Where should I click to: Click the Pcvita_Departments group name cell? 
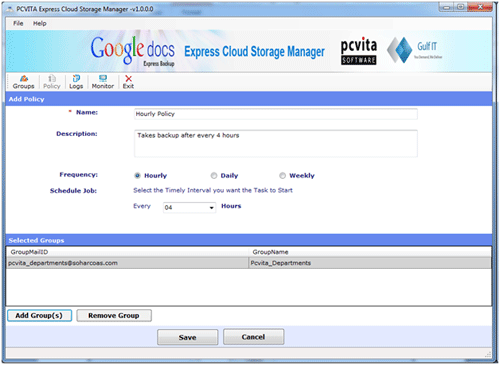click(370, 263)
